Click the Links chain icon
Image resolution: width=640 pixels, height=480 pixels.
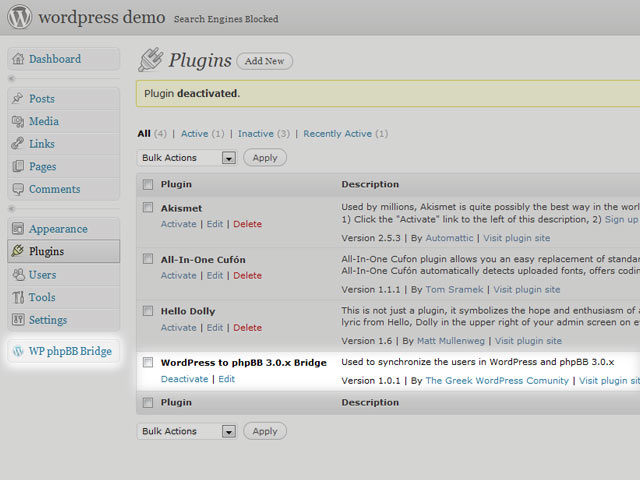pyautogui.click(x=18, y=144)
